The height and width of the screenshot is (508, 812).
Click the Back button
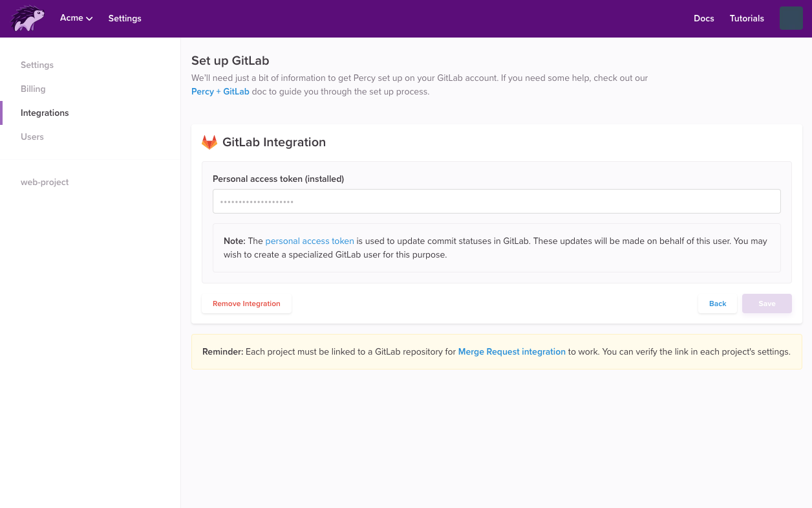[718, 304]
